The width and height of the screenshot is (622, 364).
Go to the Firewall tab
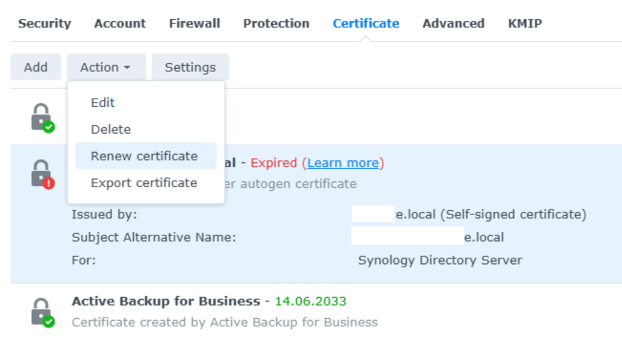coord(194,24)
